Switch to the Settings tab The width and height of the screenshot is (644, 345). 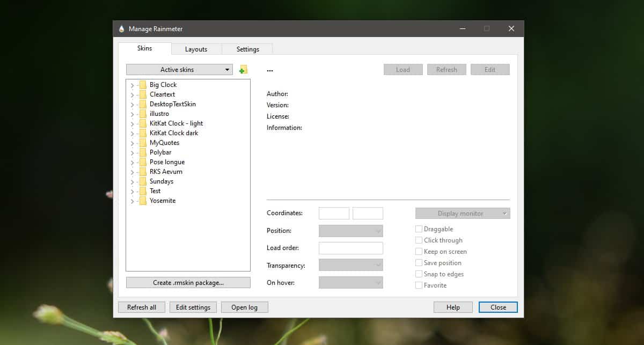[x=247, y=49]
